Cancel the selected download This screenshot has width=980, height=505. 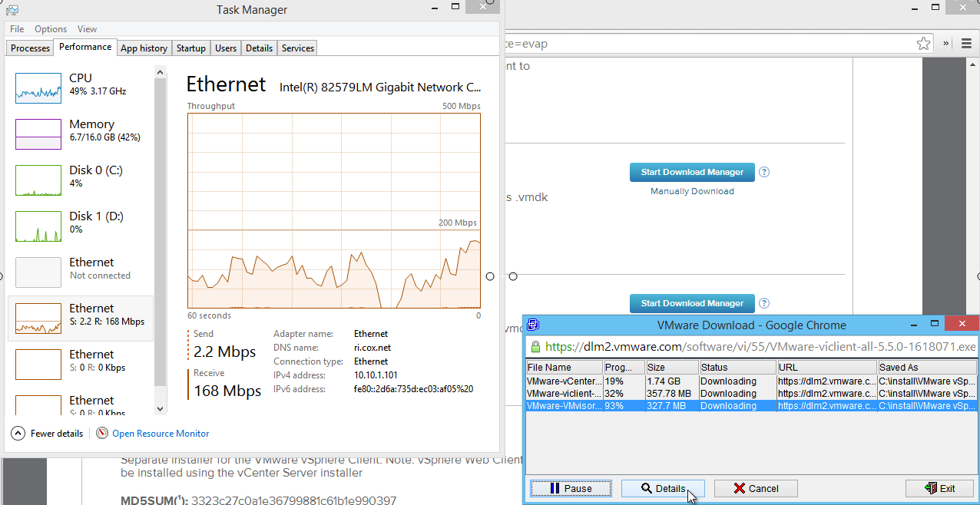coord(756,488)
